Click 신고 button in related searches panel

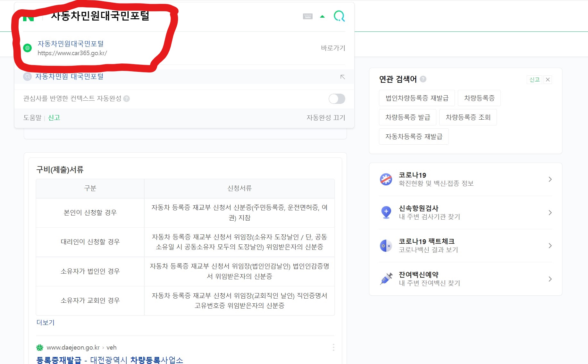click(534, 80)
